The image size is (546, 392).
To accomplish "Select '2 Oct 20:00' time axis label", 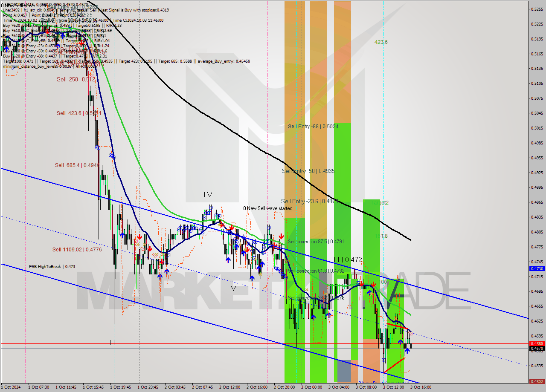I will coord(284,387).
